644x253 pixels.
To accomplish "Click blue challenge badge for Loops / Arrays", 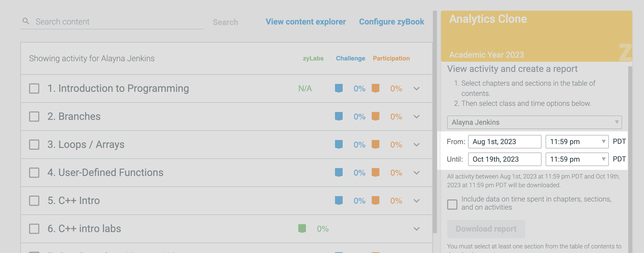I will [x=339, y=144].
